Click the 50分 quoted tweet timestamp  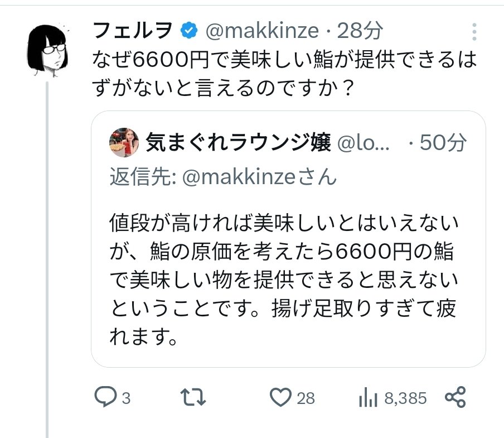443,143
